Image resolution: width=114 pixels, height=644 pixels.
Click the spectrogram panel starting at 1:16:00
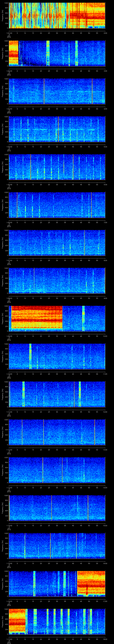[57, 584]
